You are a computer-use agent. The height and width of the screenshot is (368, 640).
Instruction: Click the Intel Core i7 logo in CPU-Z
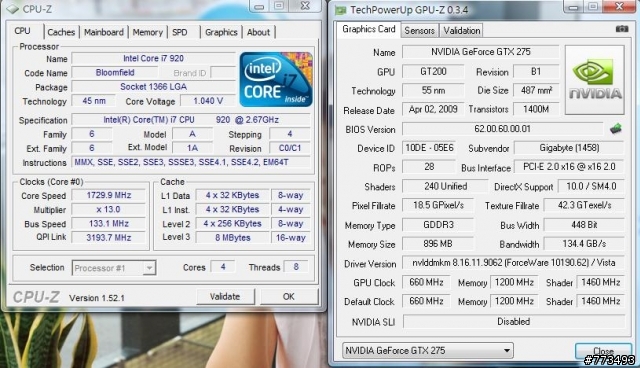tap(276, 79)
